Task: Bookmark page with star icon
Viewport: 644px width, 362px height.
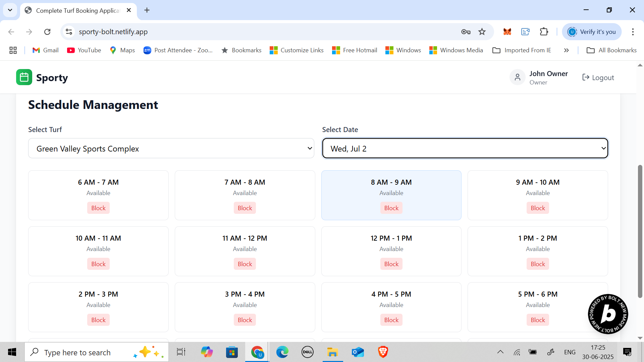Action: (482, 32)
